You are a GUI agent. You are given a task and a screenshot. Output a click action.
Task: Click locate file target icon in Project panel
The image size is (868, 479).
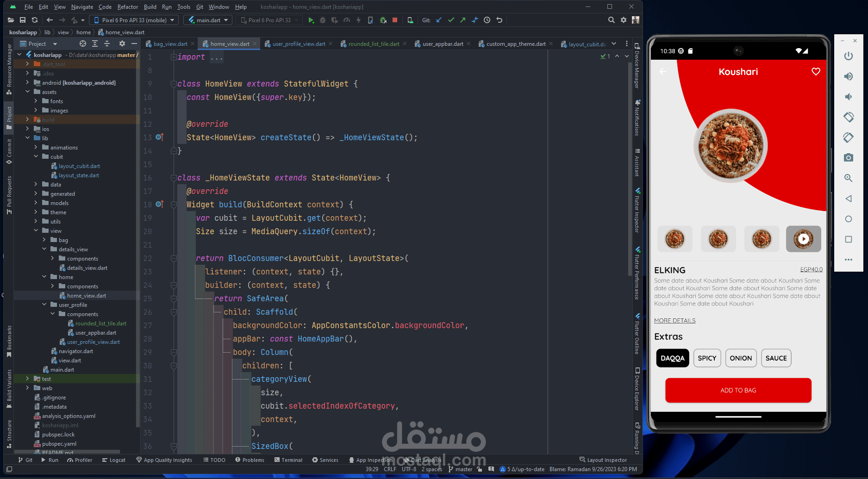coord(83,44)
